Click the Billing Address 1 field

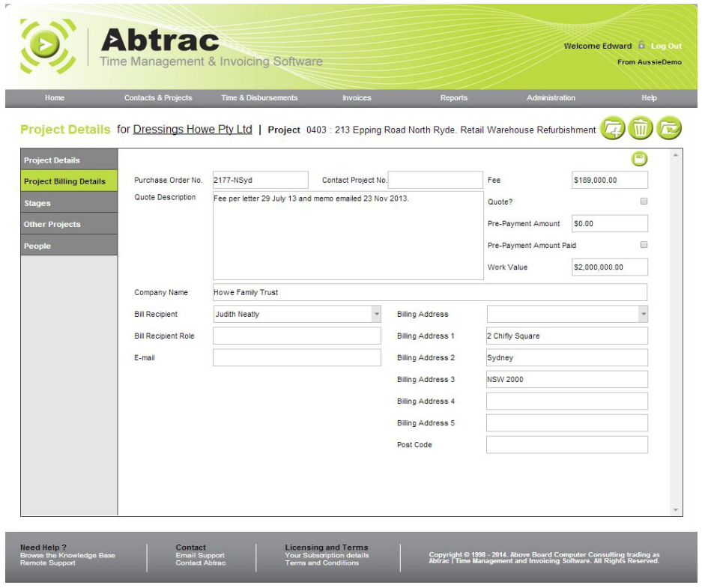[567, 336]
